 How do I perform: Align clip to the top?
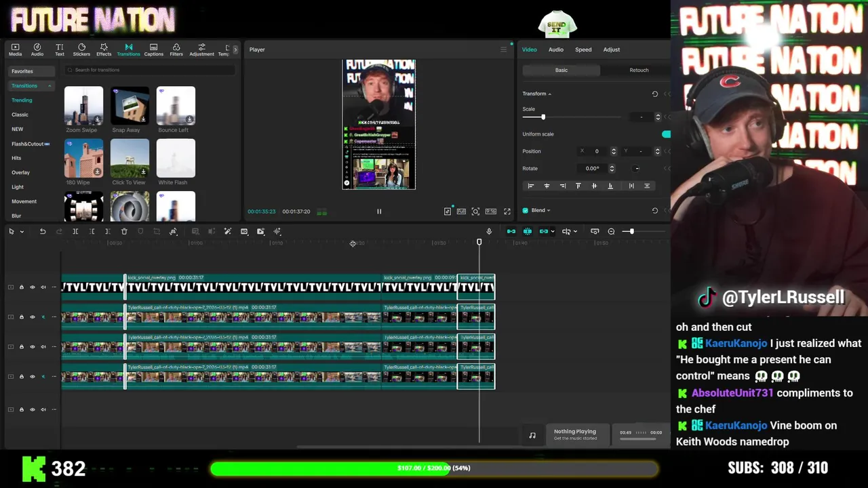point(578,186)
